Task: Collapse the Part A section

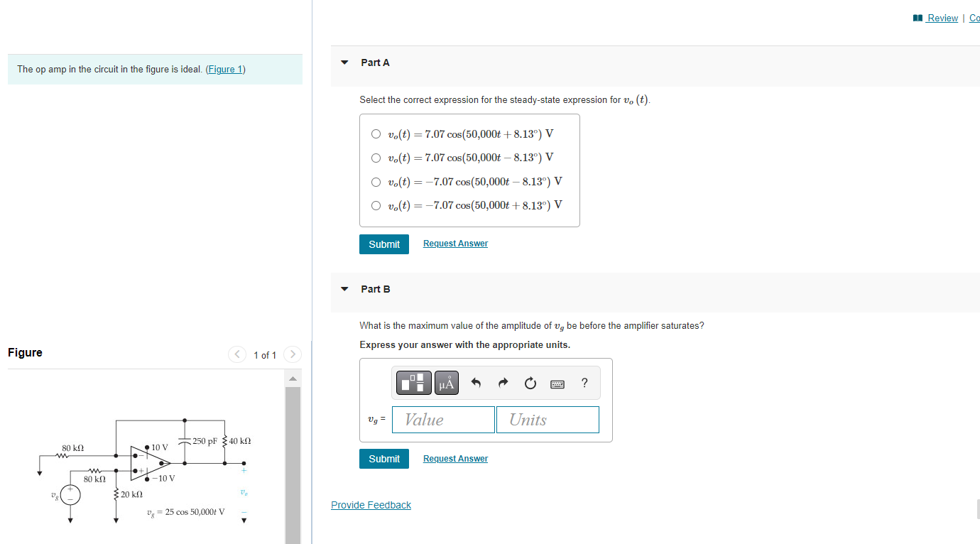Action: (x=344, y=62)
